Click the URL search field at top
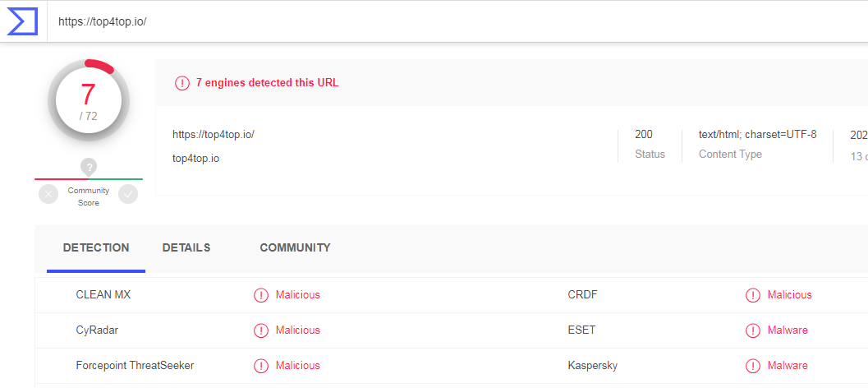Image resolution: width=868 pixels, height=388 pixels. coord(411,21)
